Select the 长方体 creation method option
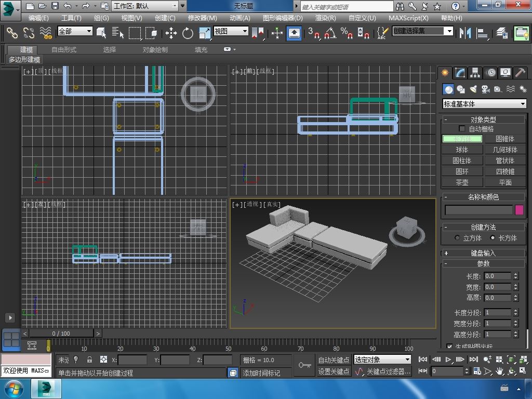Screen dimensions: 532x399 493,238
